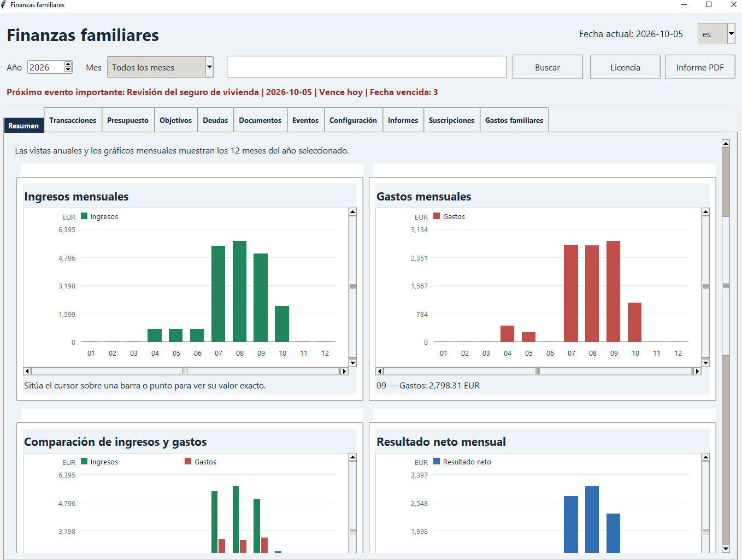
Task: Click the month 10 bar in Ingresos mensuales
Action: 282,324
